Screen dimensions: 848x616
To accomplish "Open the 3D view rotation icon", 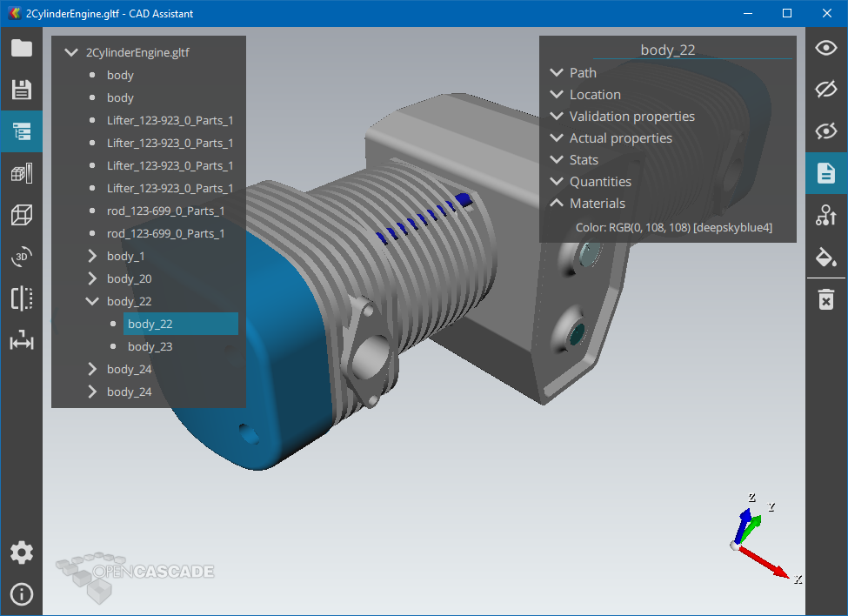I will point(21,257).
